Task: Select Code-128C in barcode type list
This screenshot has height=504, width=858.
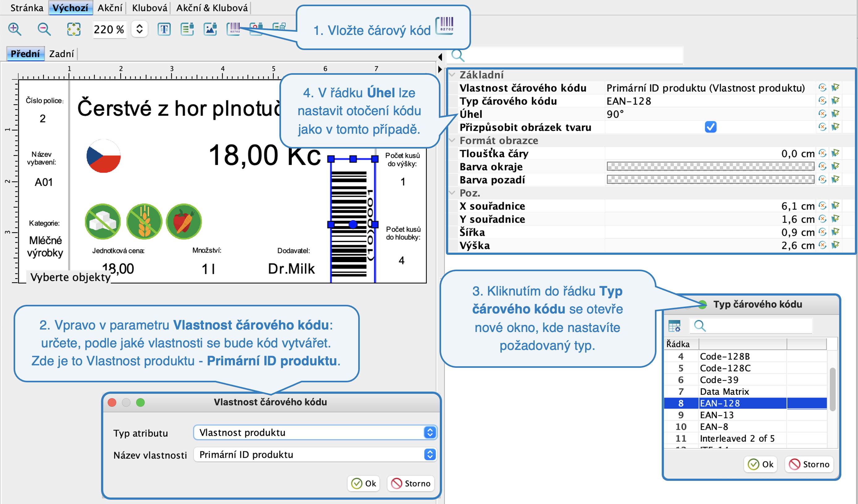Action: [745, 368]
